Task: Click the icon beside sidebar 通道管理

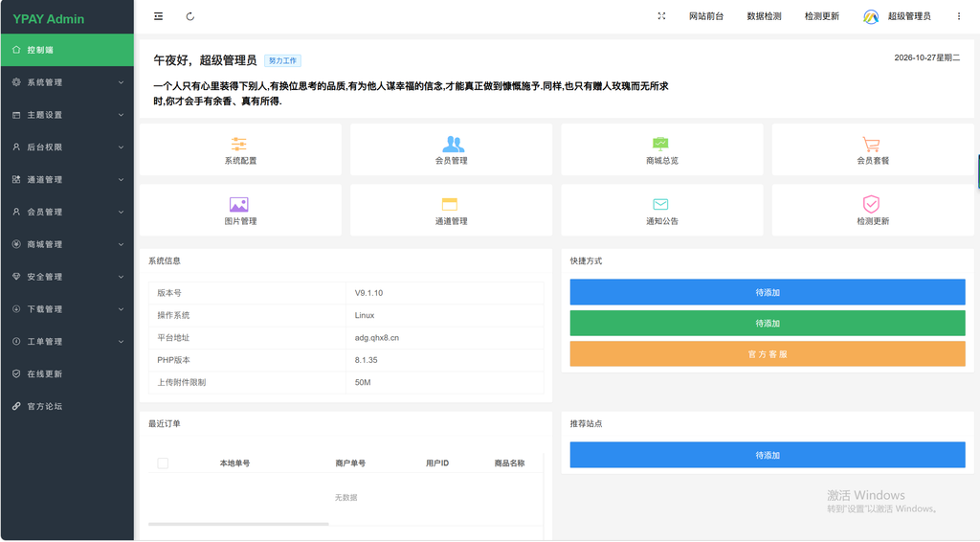Action: (16, 179)
